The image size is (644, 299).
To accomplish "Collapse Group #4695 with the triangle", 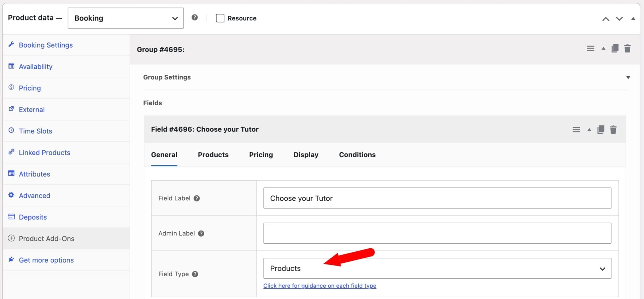I will click(603, 49).
